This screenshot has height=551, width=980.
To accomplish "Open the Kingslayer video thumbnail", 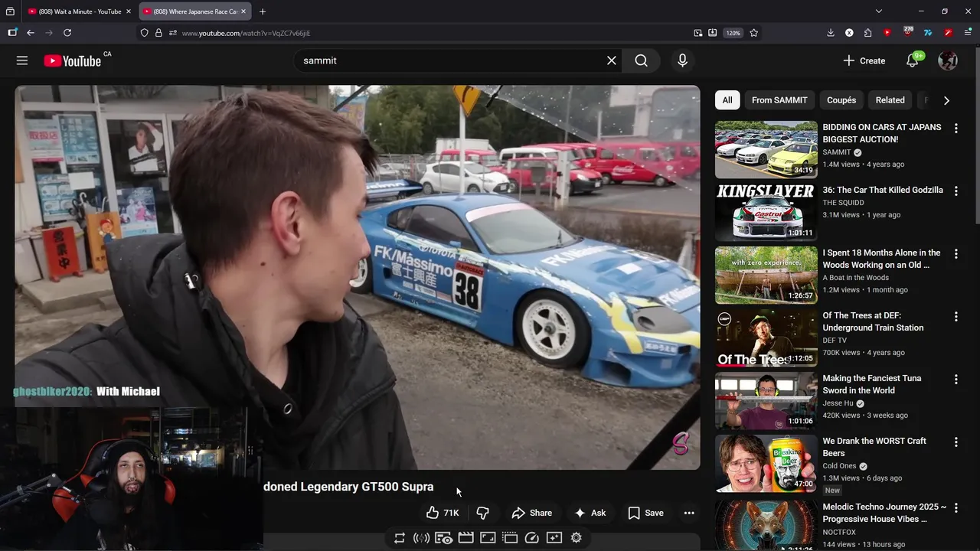I will [766, 212].
